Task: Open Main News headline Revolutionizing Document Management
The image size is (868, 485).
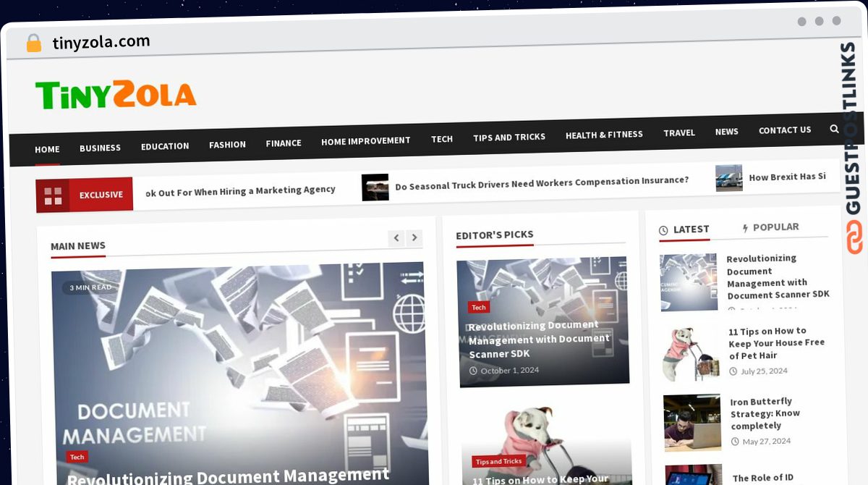Action: tap(229, 476)
